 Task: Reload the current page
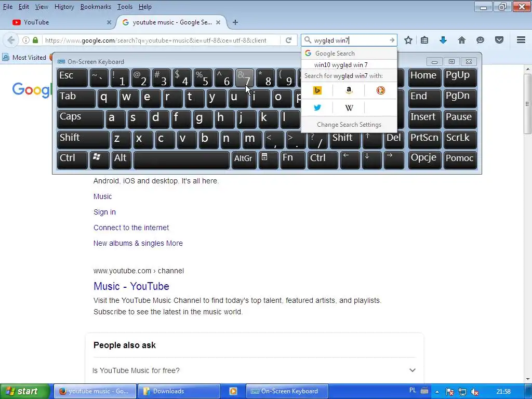point(289,41)
